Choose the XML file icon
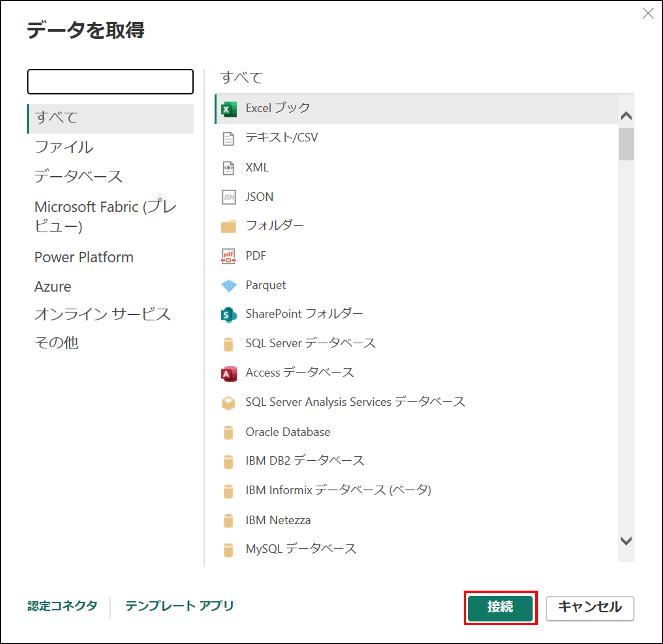The height and width of the screenshot is (644, 663). (x=228, y=168)
